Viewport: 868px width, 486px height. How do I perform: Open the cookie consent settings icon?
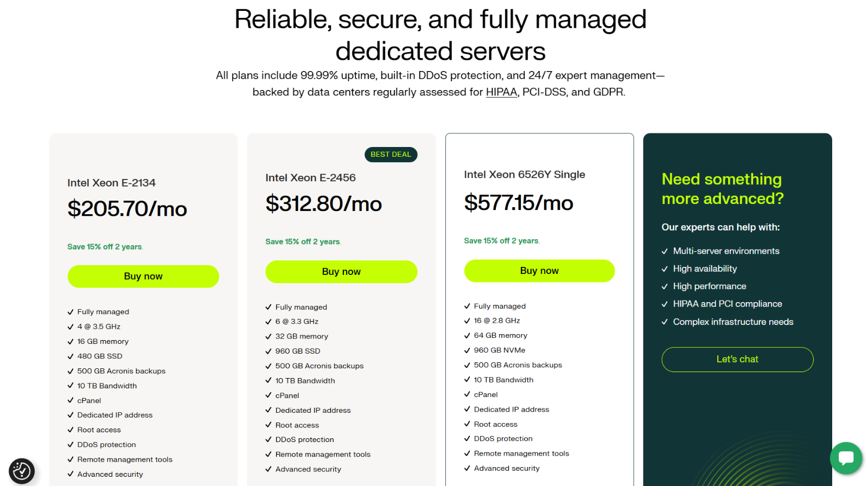pos(21,471)
